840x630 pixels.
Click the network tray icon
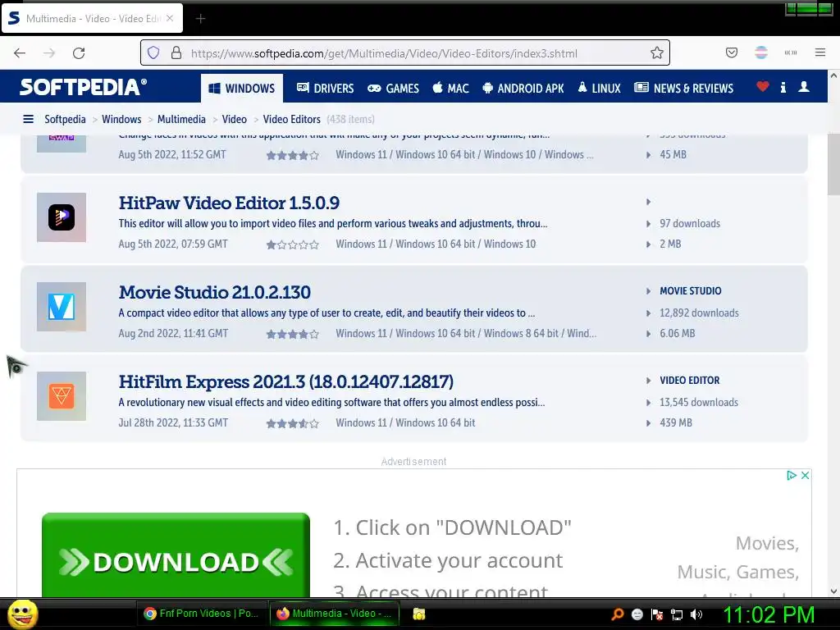677,614
